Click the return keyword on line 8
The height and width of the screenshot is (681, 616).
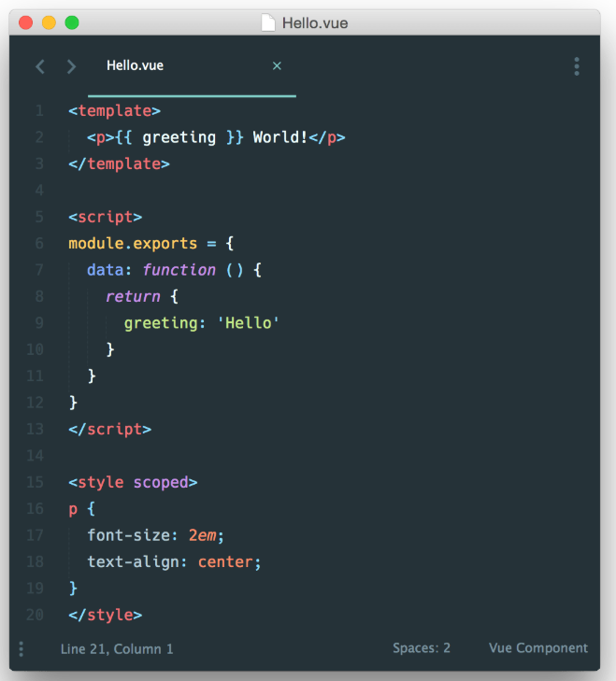133,296
